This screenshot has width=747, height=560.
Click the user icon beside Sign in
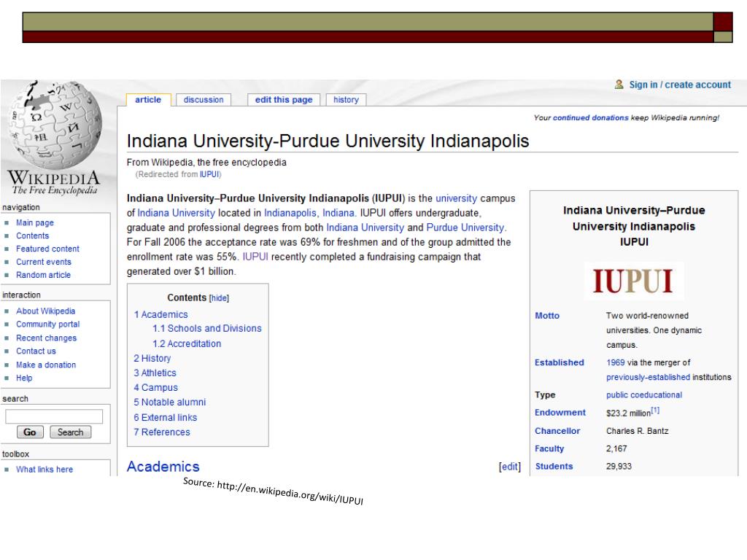point(619,85)
